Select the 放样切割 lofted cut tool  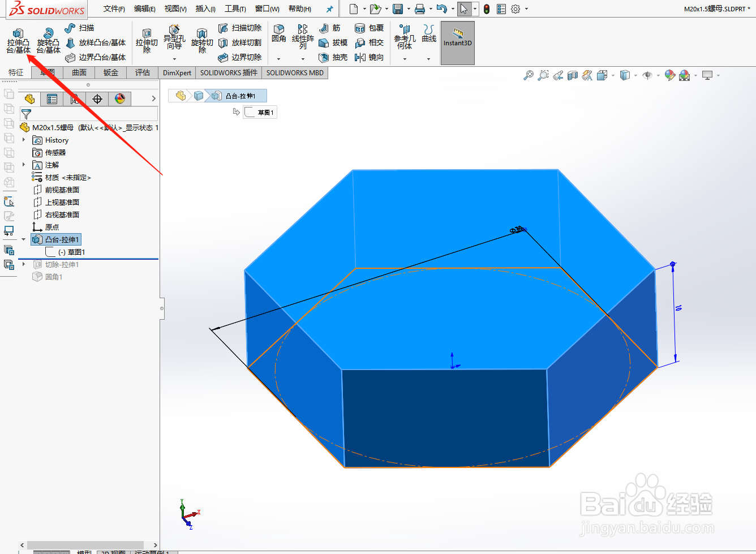coord(240,42)
